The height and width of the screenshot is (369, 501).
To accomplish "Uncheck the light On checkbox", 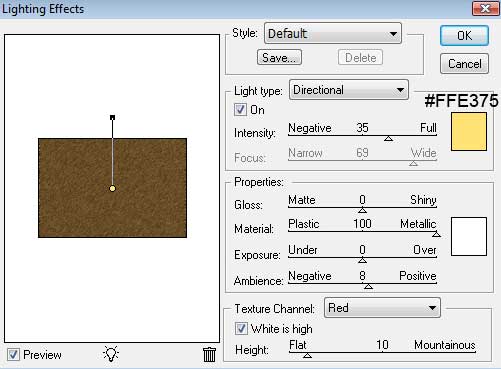I will 240,110.
